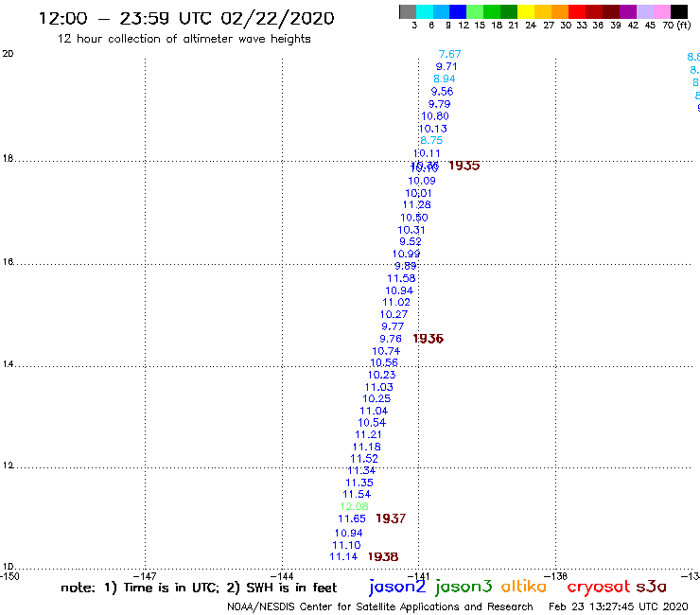700x615 pixels.
Task: Click the 11.04 wave height value
Action: (374, 411)
